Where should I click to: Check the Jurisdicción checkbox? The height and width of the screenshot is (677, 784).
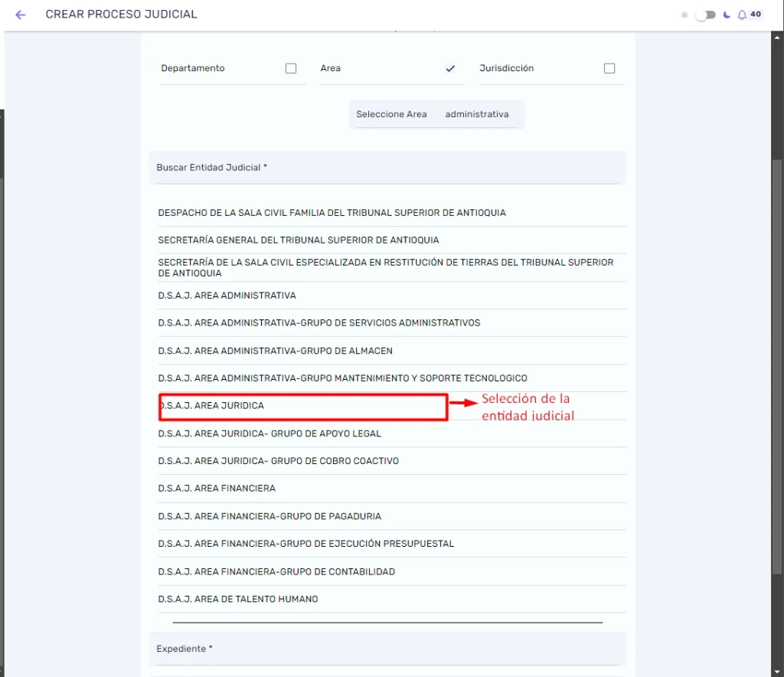609,68
